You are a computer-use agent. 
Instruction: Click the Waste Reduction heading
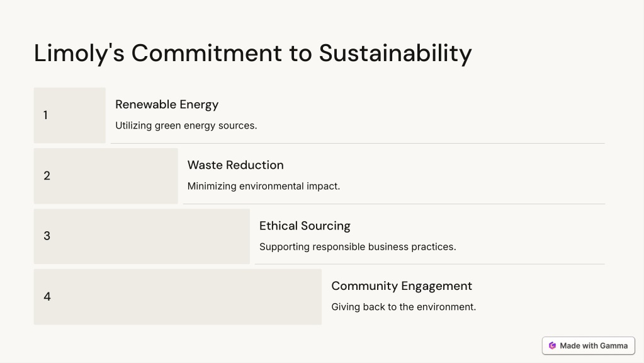(235, 165)
